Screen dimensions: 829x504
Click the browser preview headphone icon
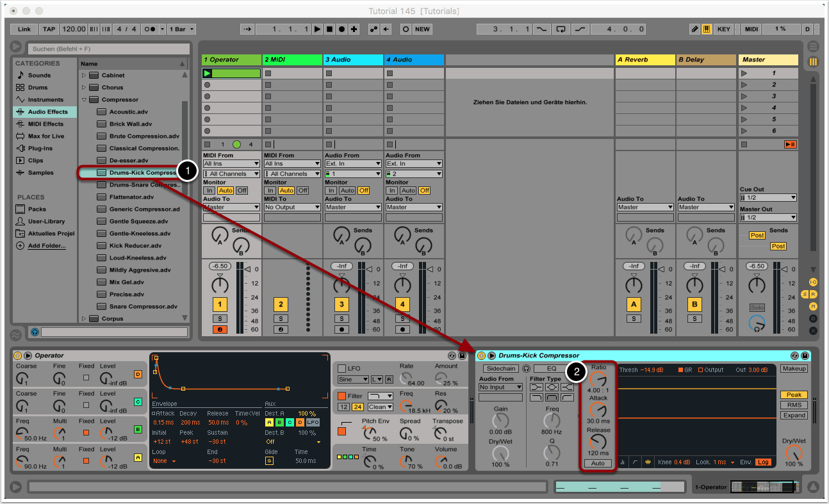pyautogui.click(x=35, y=332)
